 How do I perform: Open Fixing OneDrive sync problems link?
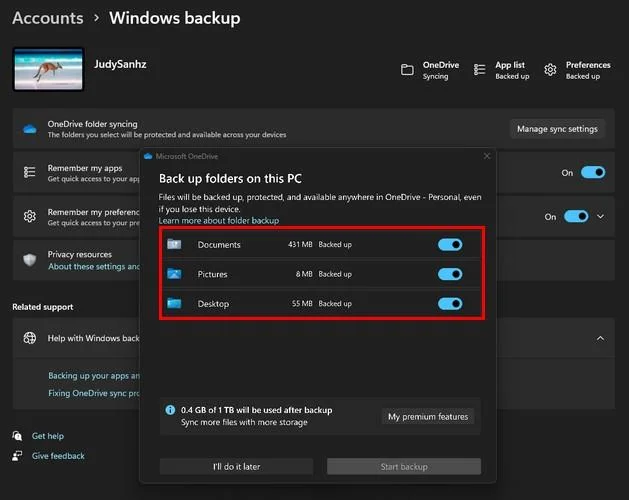pyautogui.click(x=94, y=393)
